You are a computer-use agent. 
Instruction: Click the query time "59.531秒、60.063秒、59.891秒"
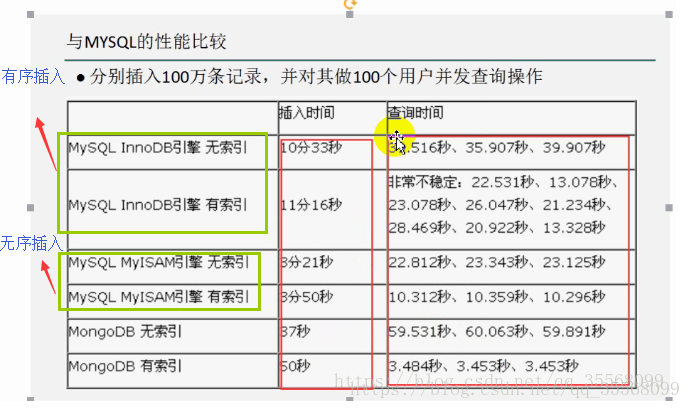[497, 331]
